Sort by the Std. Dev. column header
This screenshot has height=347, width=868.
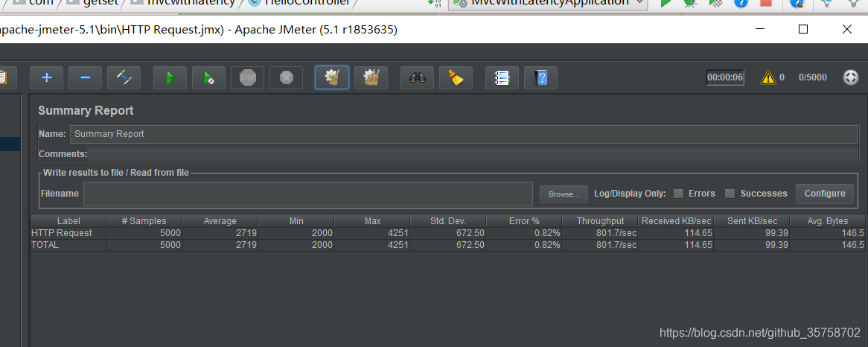448,221
